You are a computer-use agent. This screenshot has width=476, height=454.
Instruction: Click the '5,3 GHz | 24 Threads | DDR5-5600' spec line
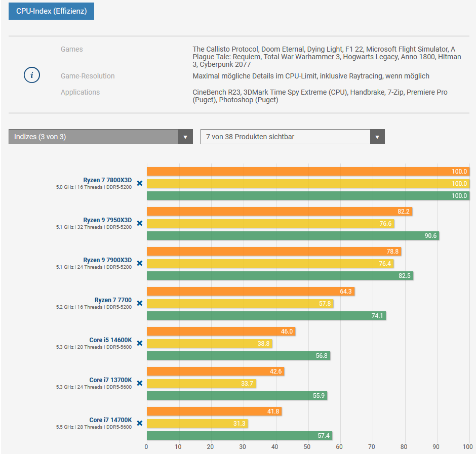[x=94, y=387]
